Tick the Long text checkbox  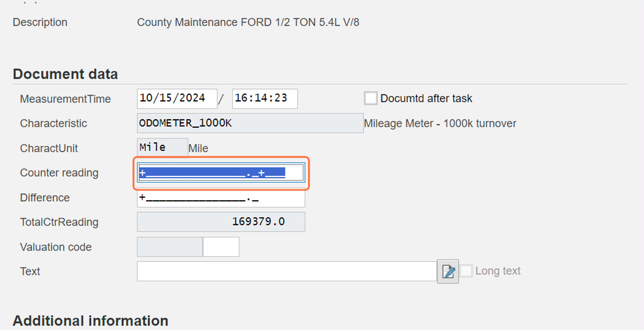pos(466,271)
